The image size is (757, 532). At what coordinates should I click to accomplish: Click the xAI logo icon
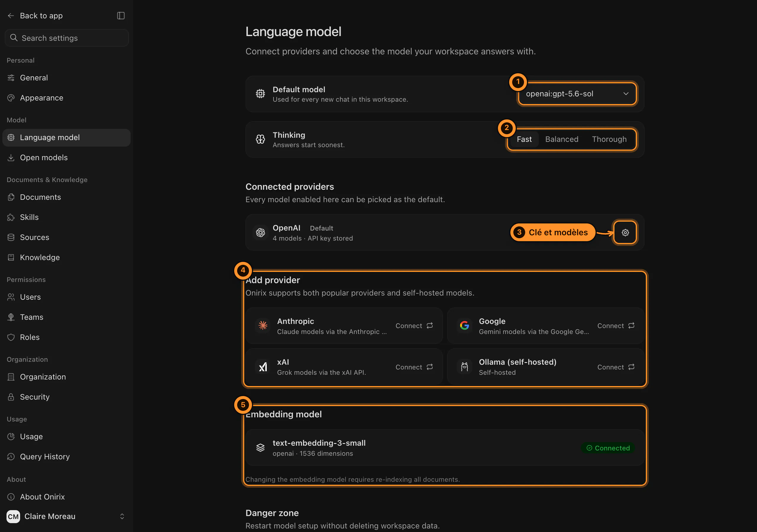click(x=263, y=366)
